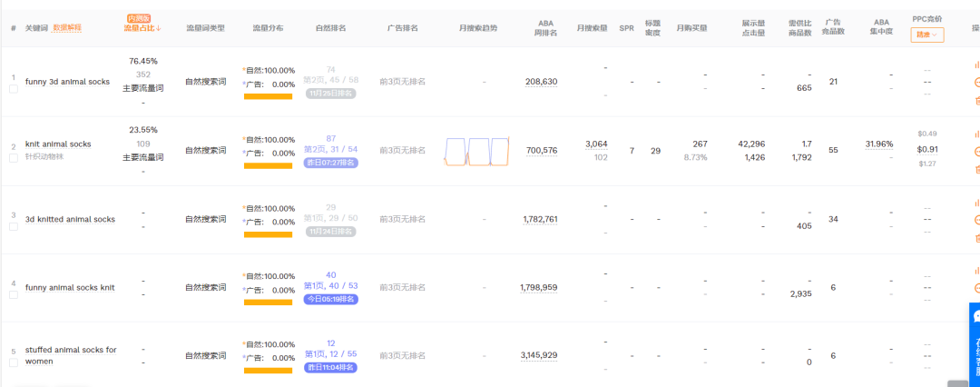Click trash icon in funny 3d animal socks row
Image resolution: width=980 pixels, height=387 pixels.
(x=976, y=100)
